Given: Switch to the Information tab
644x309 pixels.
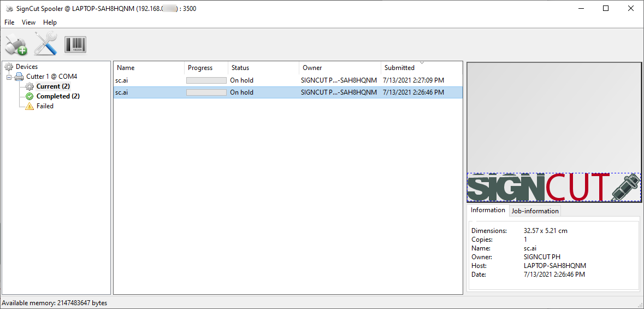Looking at the screenshot, I should (488, 210).
